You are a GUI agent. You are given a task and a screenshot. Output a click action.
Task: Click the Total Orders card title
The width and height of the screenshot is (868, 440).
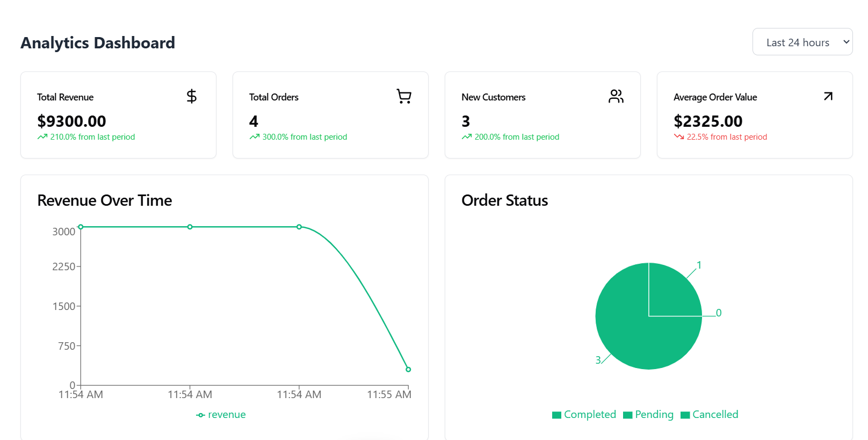point(274,97)
